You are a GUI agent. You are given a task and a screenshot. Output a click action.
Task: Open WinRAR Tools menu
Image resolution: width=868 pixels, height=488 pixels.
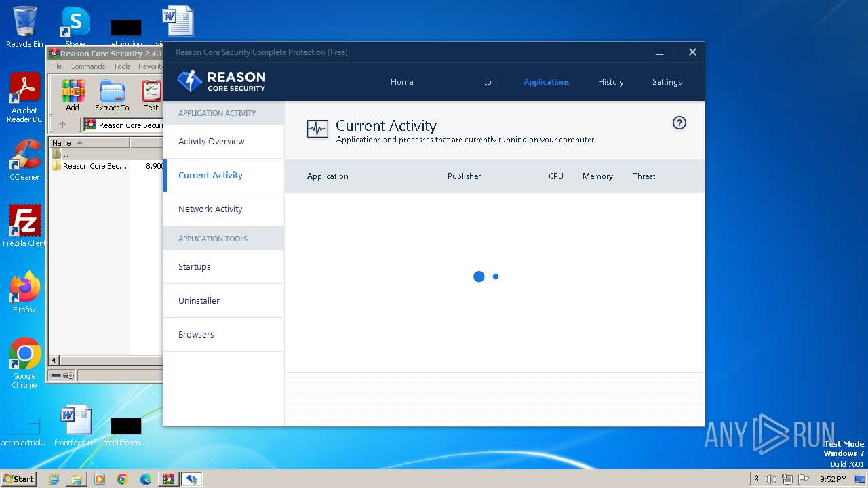[x=122, y=66]
